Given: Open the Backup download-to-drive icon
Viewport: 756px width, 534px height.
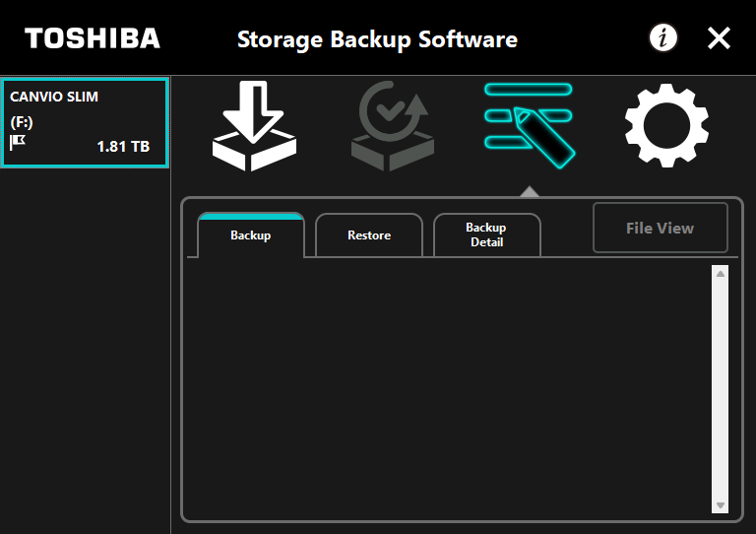Looking at the screenshot, I should [254, 126].
